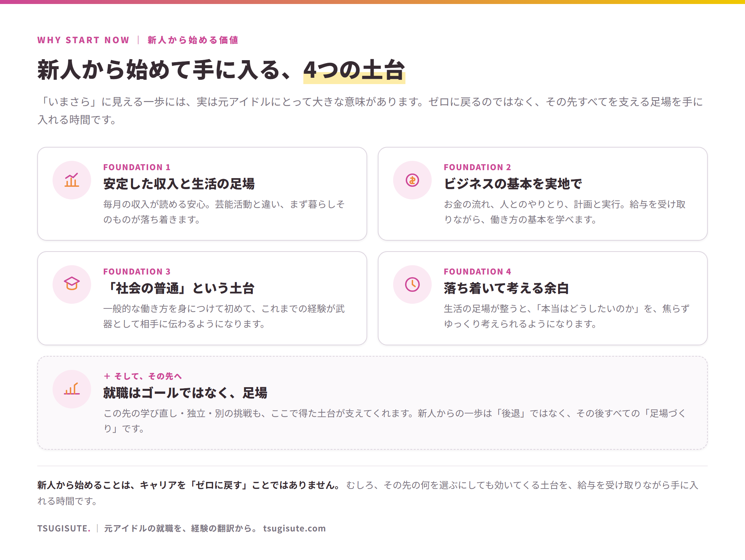Viewport: 745px width, 560px height.
Task: Click the coin icon in Foundation 2
Action: click(x=412, y=180)
